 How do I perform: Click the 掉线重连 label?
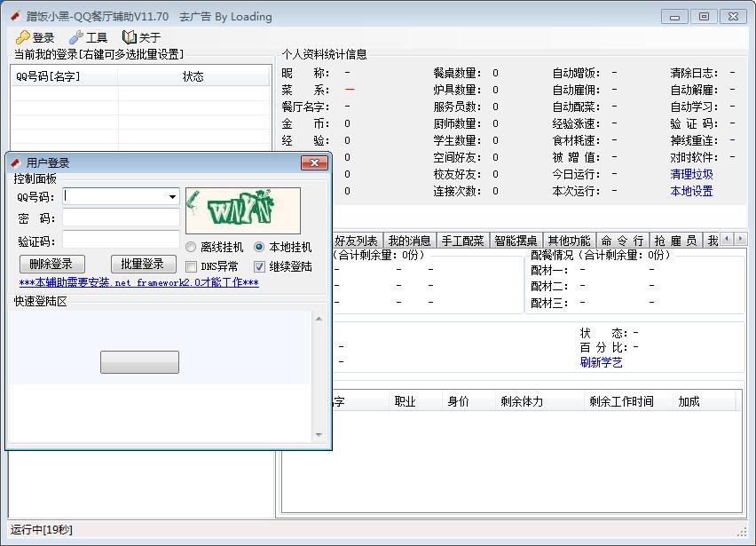tap(694, 140)
